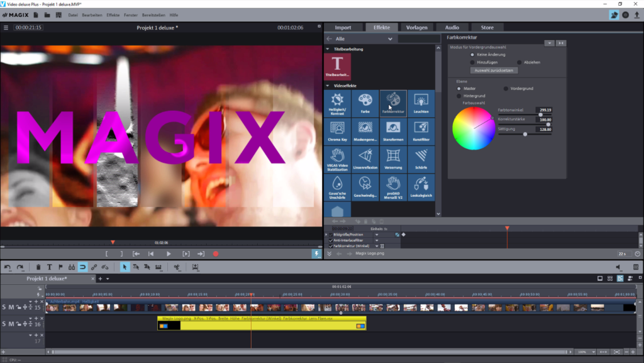This screenshot has height=363, width=644.
Task: Open the Kunstfilter effect
Action: click(421, 131)
